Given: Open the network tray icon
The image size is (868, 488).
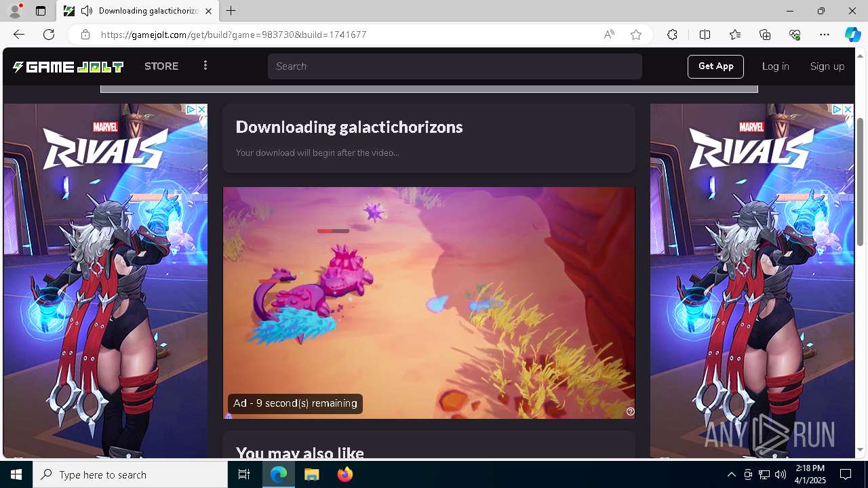Looking at the screenshot, I should point(764,474).
